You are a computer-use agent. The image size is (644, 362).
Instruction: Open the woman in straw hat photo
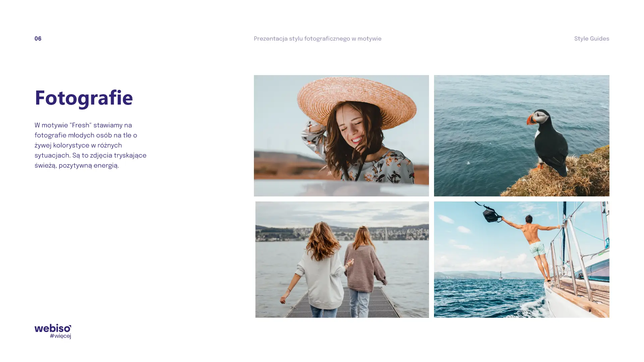(x=341, y=136)
